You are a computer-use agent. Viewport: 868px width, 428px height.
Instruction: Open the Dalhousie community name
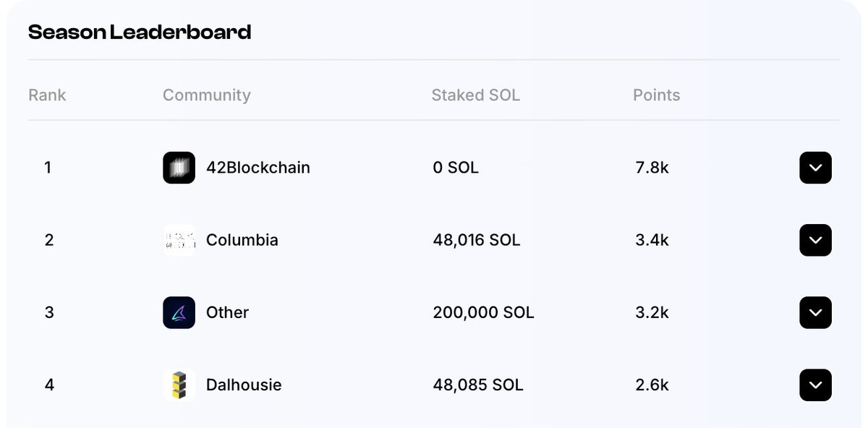point(244,385)
